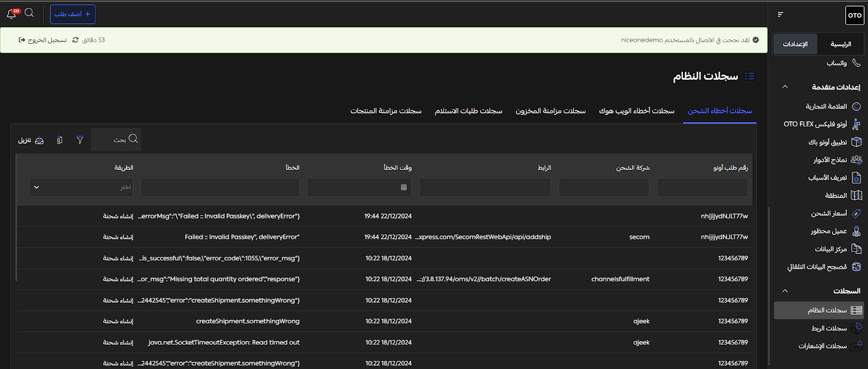Switch to سجلات طلبات الاستلام tab
The height and width of the screenshot is (369, 868).
[469, 111]
